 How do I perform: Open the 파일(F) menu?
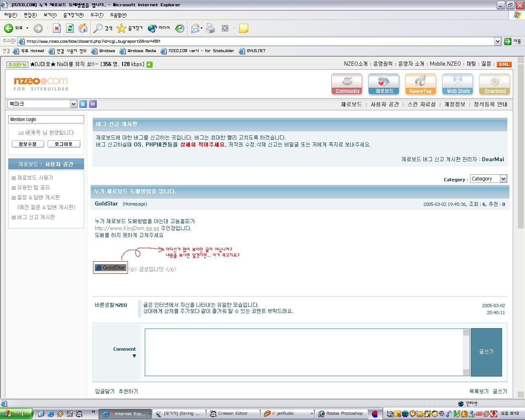11,15
